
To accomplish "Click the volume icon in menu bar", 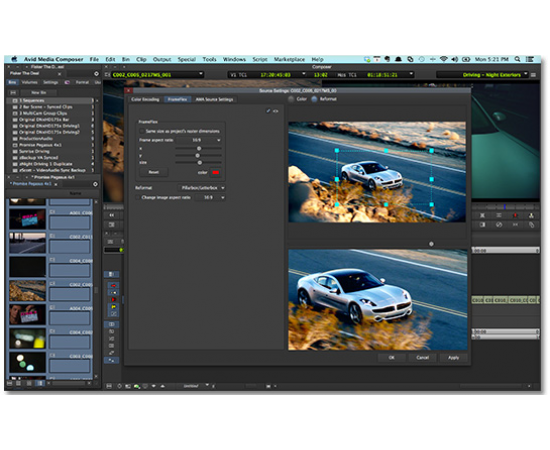I will tap(455, 59).
